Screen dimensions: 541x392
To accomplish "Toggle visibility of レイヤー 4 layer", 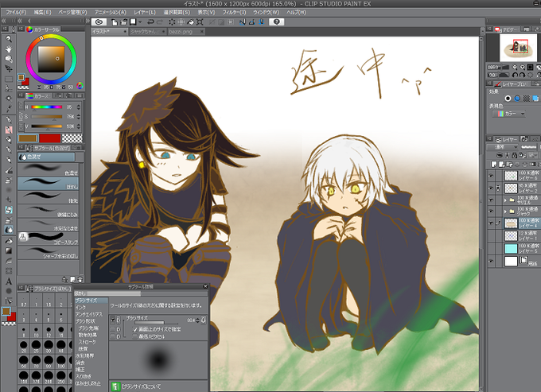I will tap(491, 223).
